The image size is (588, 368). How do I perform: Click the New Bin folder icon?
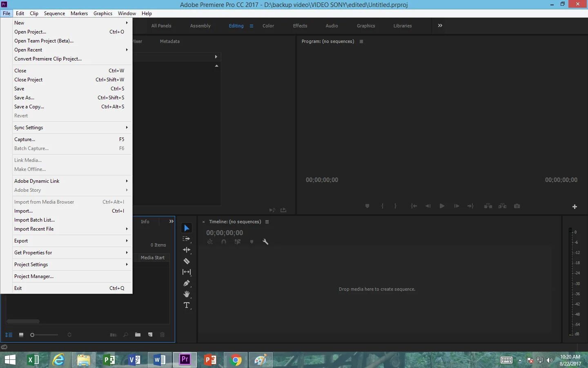click(138, 334)
